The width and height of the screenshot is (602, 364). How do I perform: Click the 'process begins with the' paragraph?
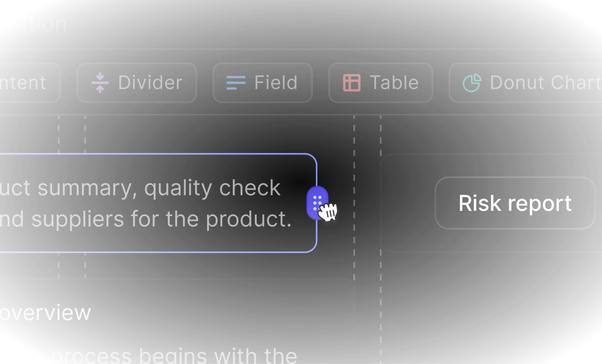(174, 356)
